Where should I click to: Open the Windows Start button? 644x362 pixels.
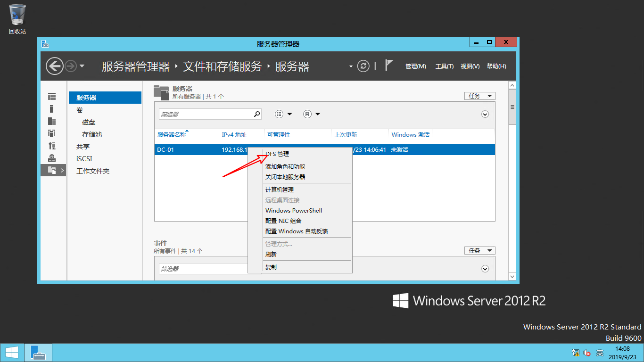(11, 353)
